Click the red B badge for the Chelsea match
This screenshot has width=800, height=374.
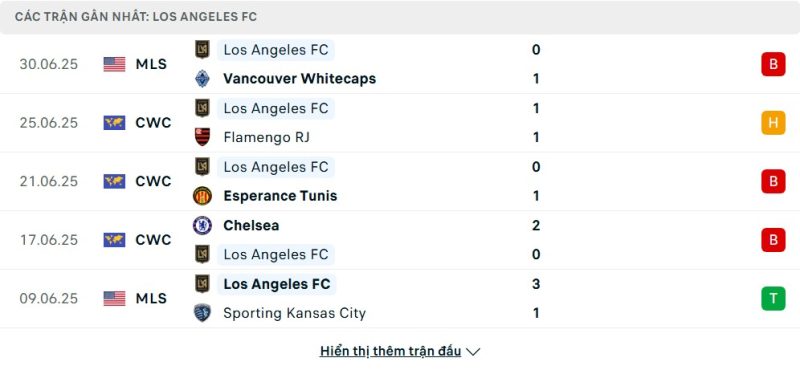tap(773, 240)
